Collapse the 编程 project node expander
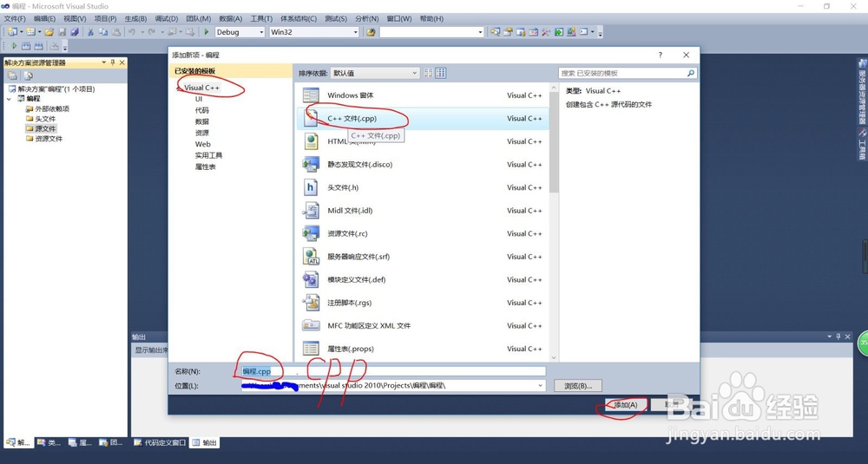 [9, 99]
